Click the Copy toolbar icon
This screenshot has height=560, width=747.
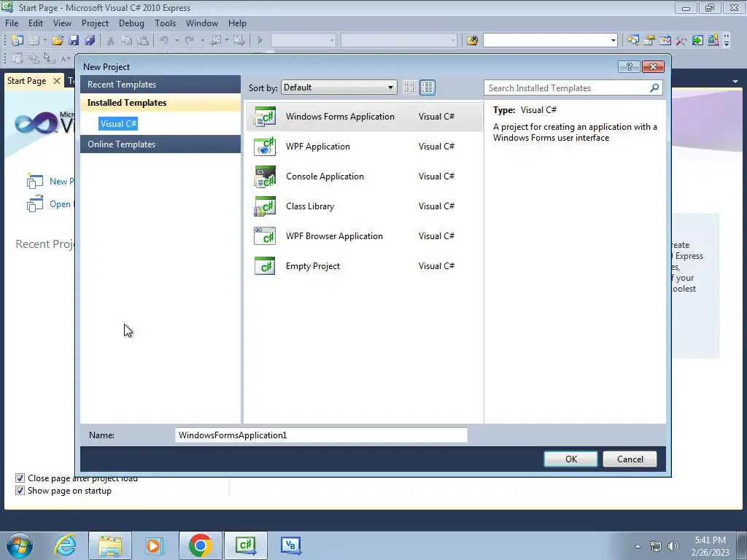point(127,41)
